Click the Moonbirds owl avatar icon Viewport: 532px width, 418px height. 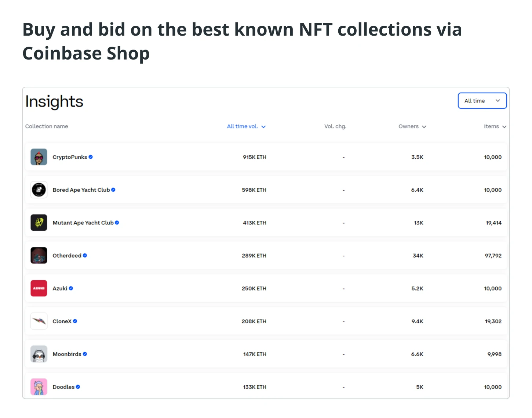point(39,354)
